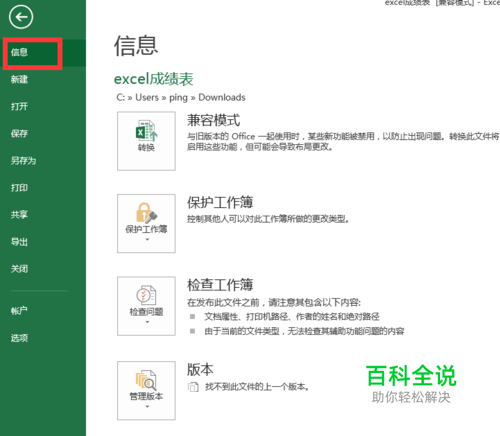Select 另存为 in the sidebar
This screenshot has height=436, width=500.
(x=23, y=161)
